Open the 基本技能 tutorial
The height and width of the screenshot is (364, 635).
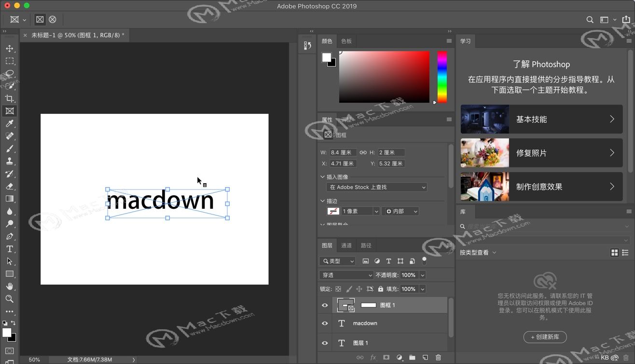541,119
